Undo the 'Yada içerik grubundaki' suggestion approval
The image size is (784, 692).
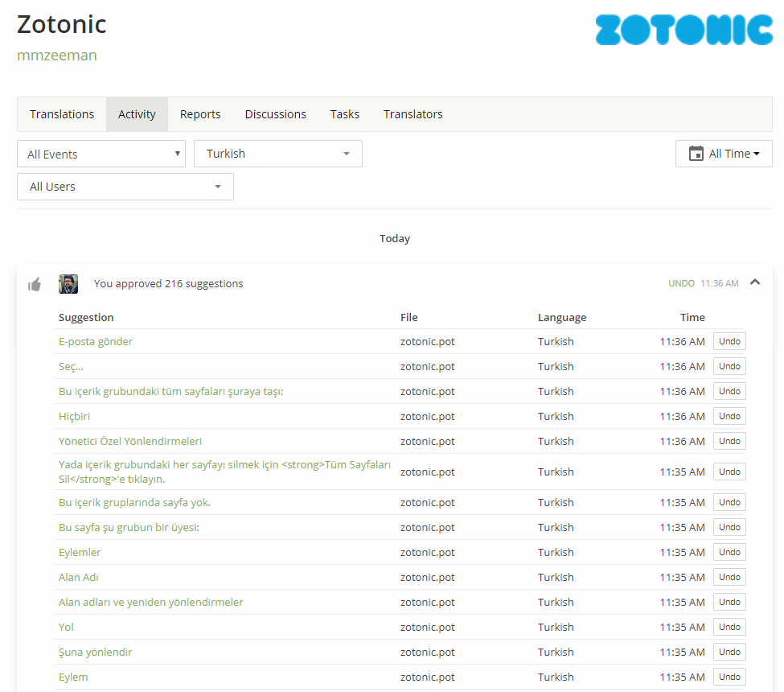[729, 472]
